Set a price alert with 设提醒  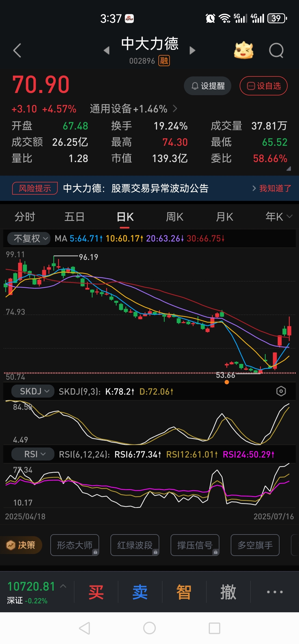pyautogui.click(x=207, y=86)
